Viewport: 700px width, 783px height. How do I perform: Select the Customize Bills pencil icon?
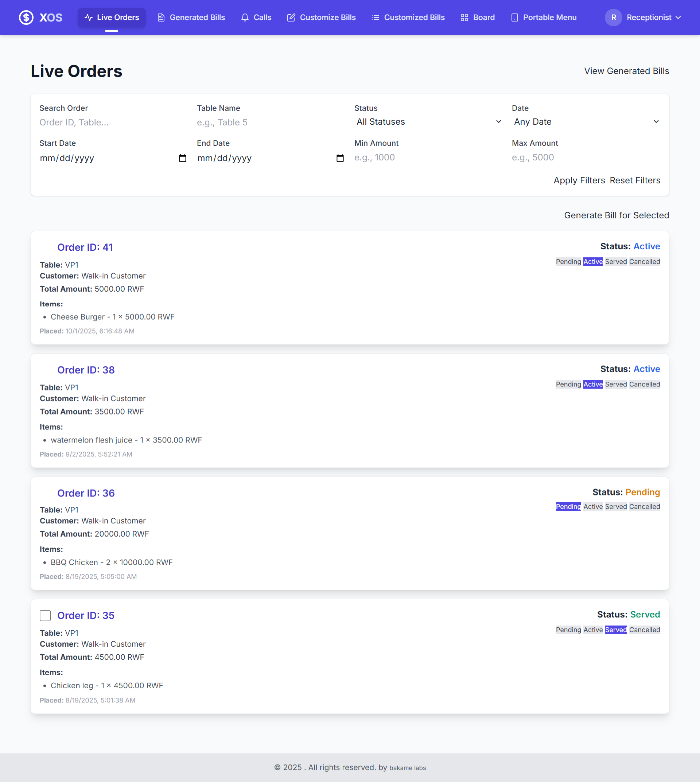click(x=291, y=17)
